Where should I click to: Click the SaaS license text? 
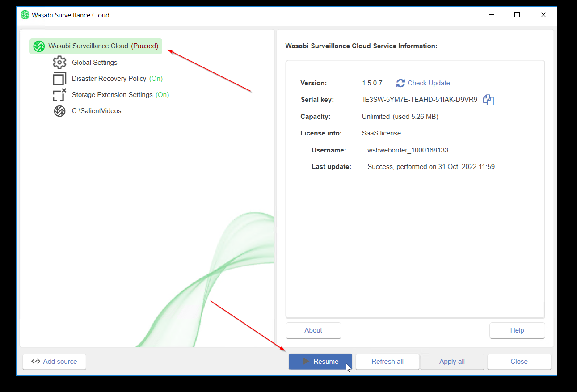pos(381,133)
